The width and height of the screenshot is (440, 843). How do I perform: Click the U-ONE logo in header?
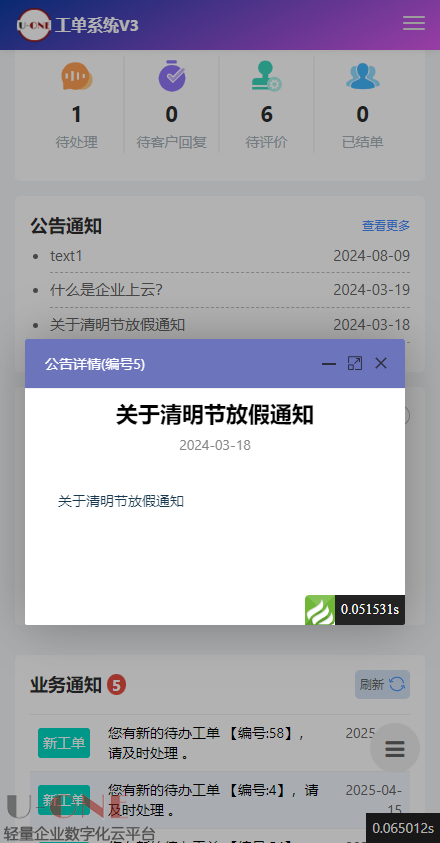[34, 25]
